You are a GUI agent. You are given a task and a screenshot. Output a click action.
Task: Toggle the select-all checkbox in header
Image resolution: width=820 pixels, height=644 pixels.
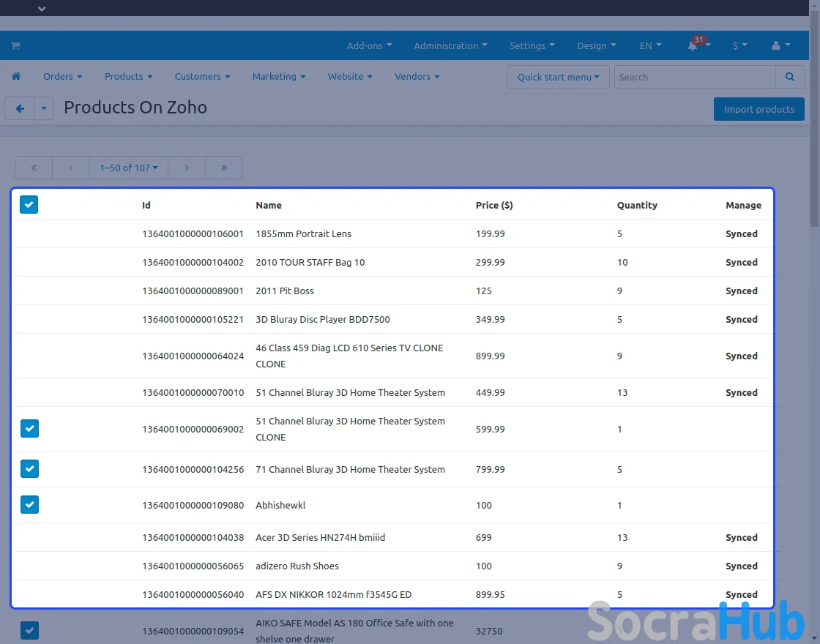pos(29,205)
